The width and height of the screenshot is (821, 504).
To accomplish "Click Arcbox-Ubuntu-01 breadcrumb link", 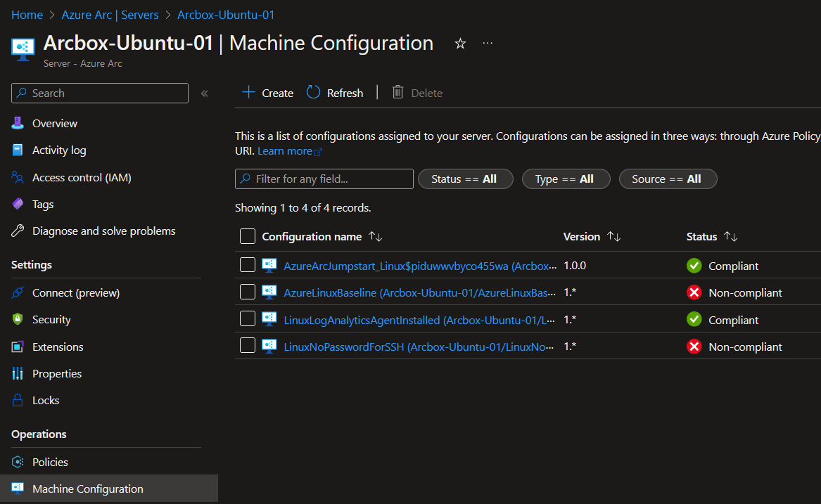I will coord(226,15).
